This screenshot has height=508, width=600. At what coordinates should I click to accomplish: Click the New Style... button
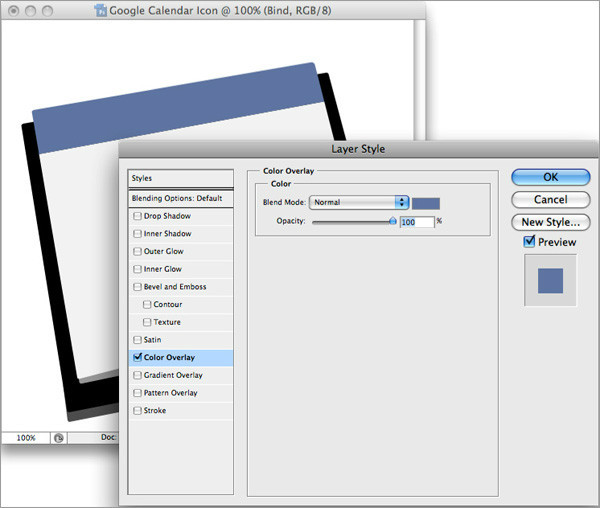point(550,222)
